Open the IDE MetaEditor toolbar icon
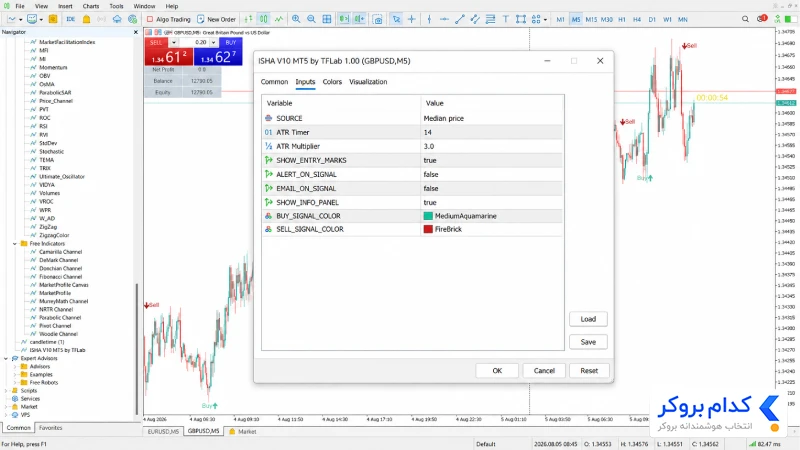The image size is (800, 450). pyautogui.click(x=70, y=19)
